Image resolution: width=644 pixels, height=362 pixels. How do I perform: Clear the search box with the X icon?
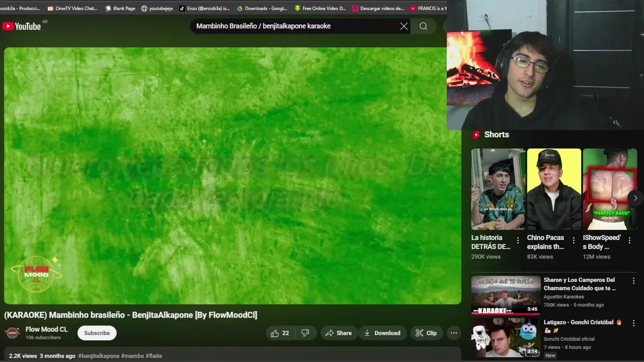pyautogui.click(x=404, y=26)
